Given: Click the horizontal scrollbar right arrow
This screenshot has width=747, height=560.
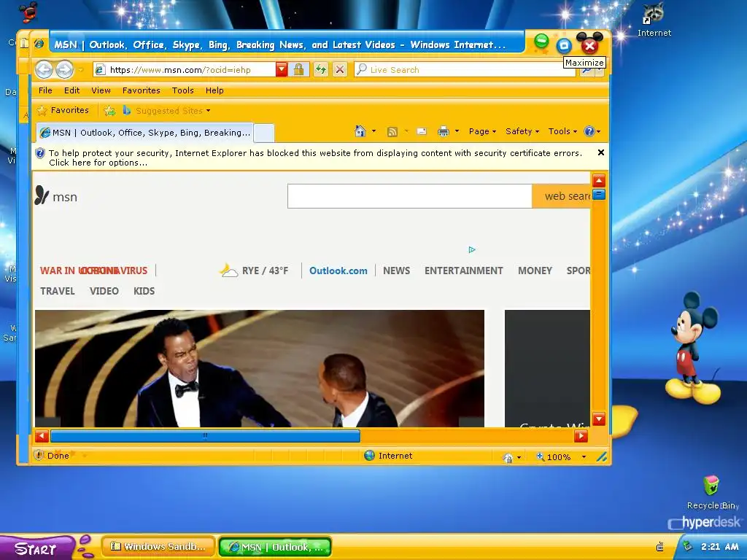Looking at the screenshot, I should (581, 436).
